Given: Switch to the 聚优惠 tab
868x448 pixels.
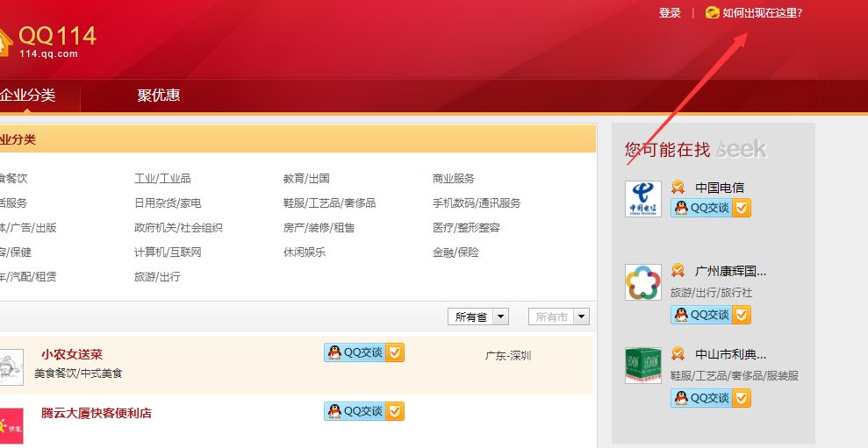Looking at the screenshot, I should pyautogui.click(x=159, y=96).
